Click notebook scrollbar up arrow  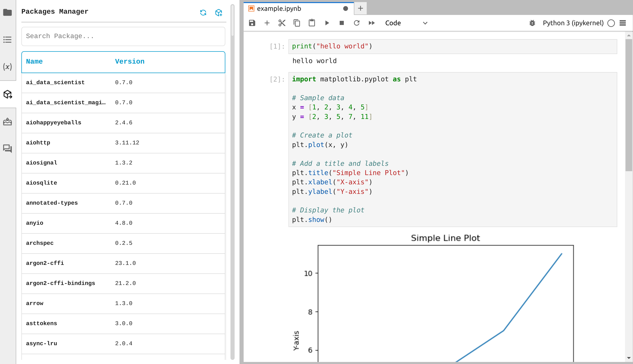629,35
